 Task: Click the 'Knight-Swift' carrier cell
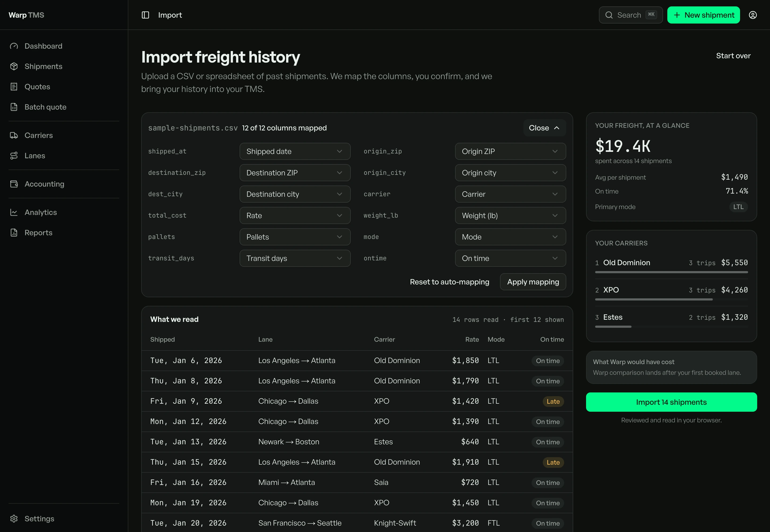tap(395, 523)
